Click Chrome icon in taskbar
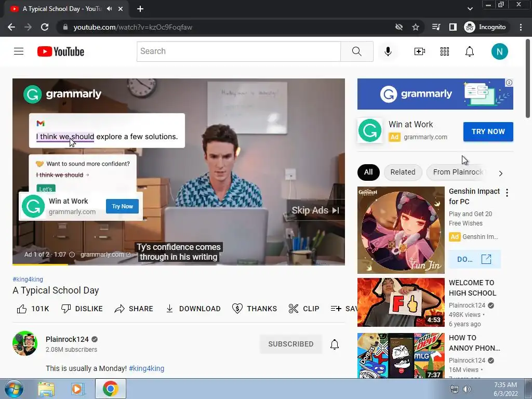Image resolution: width=532 pixels, height=399 pixels. 110,389
